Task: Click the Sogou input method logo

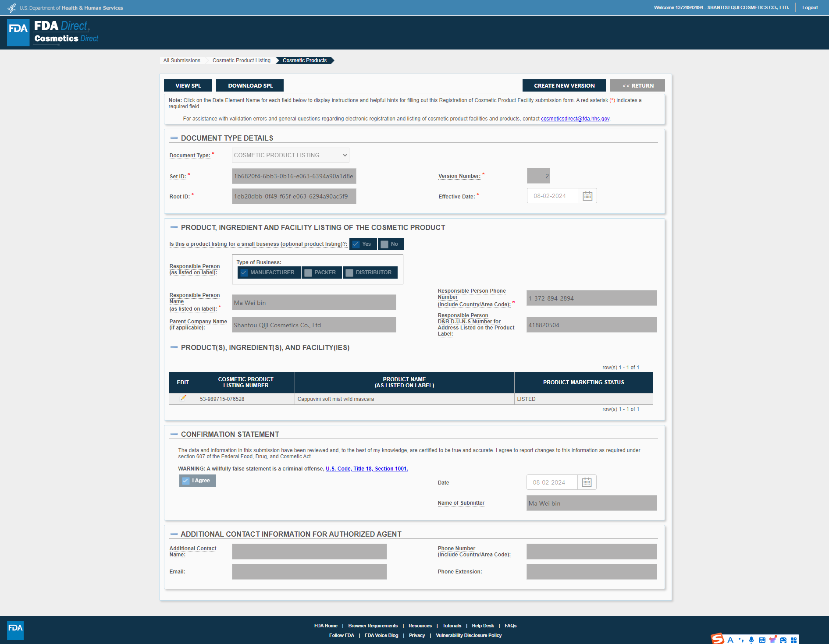Action: point(717,639)
